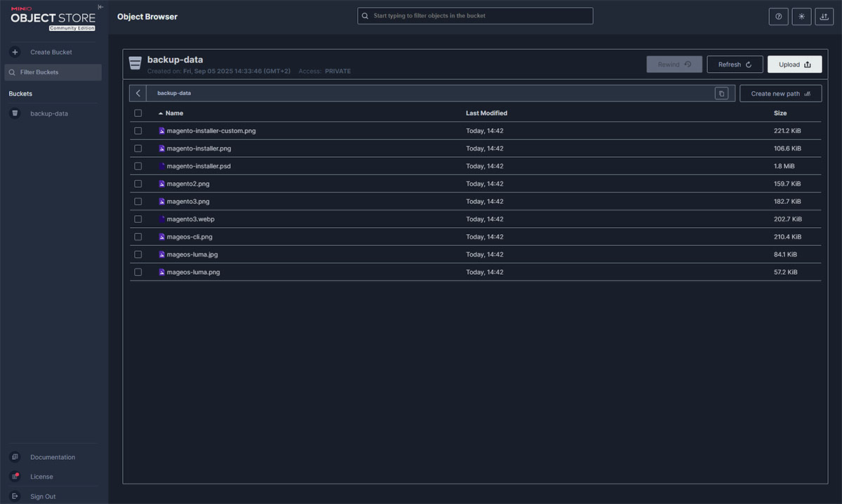842x504 pixels.
Task: Click the Refresh button
Action: [735, 64]
